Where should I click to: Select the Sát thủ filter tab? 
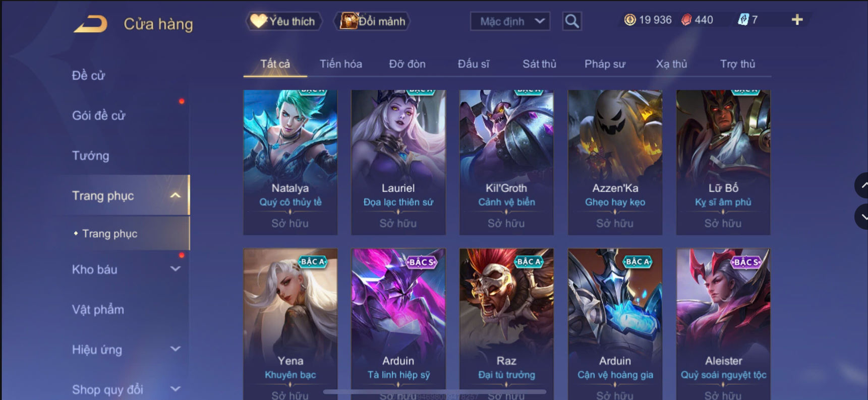[539, 64]
